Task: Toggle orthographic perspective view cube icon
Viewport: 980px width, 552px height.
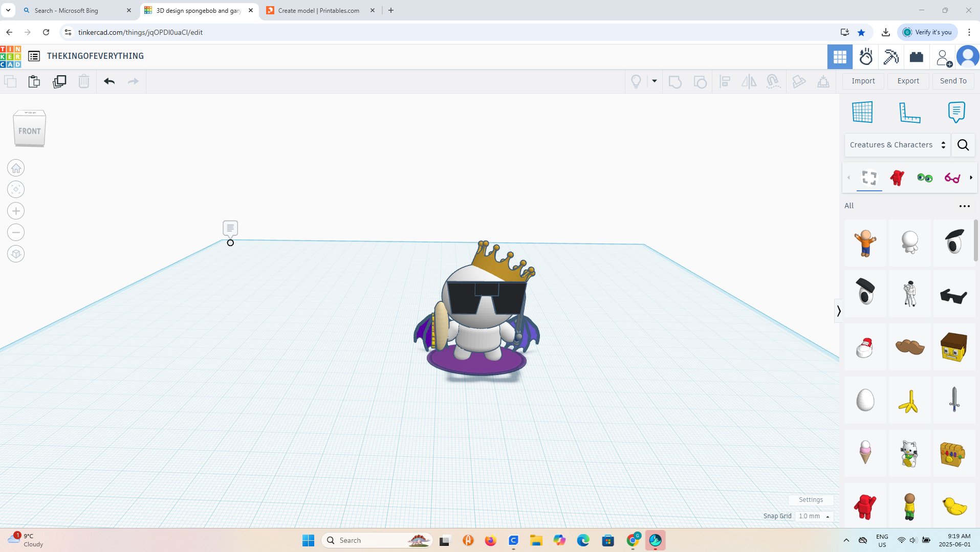Action: [x=16, y=254]
